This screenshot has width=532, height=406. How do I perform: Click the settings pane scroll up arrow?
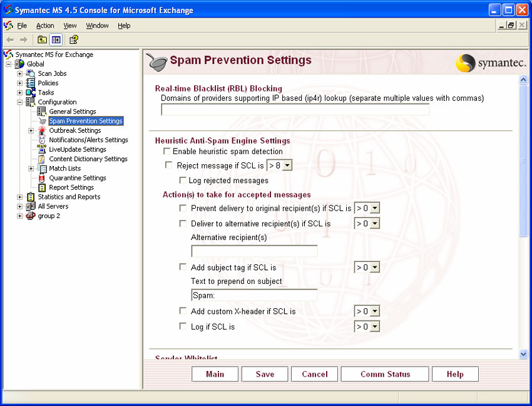523,80
